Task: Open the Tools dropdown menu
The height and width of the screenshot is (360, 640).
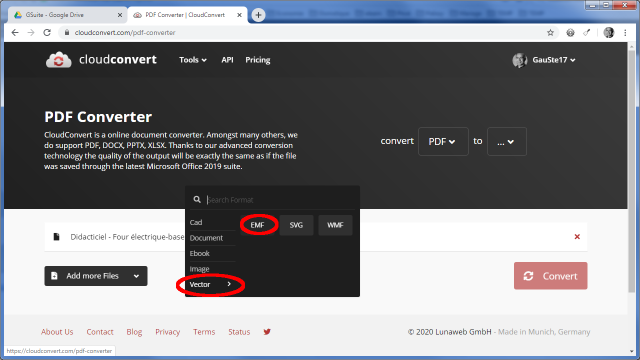Action: [193, 60]
